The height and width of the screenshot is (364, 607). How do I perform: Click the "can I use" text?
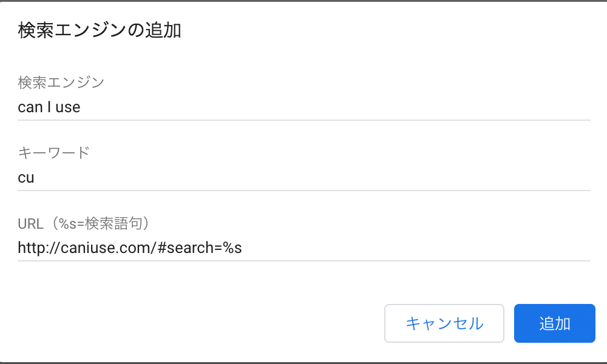coord(49,107)
